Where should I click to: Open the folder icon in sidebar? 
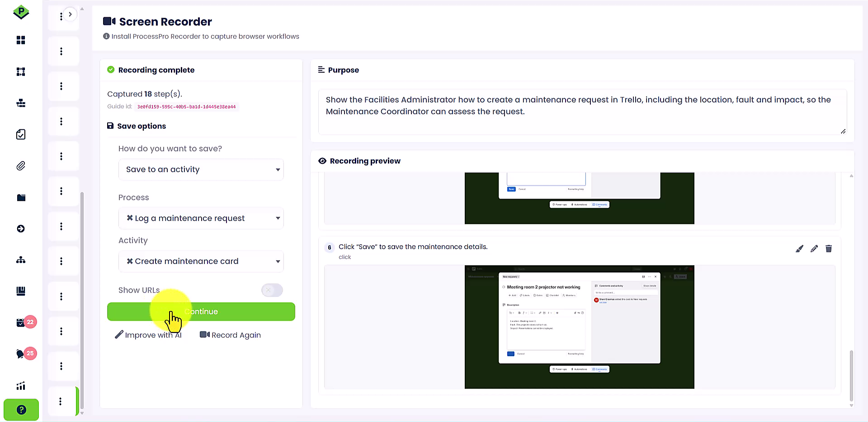pyautogui.click(x=21, y=197)
